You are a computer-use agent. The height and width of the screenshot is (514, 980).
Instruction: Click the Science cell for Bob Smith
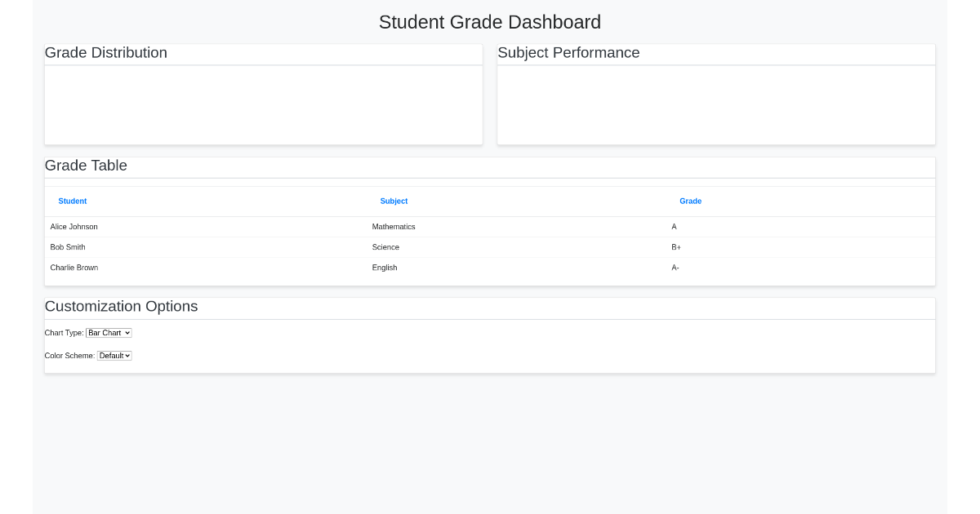385,247
